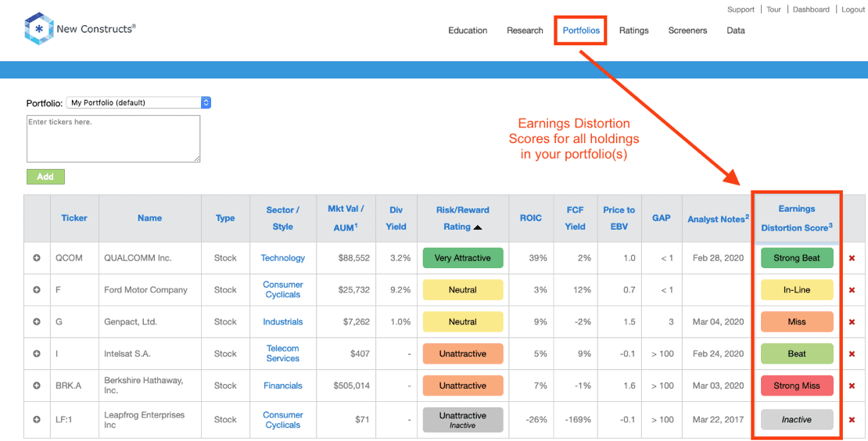Remove Leapfrog with the red X

(852, 420)
